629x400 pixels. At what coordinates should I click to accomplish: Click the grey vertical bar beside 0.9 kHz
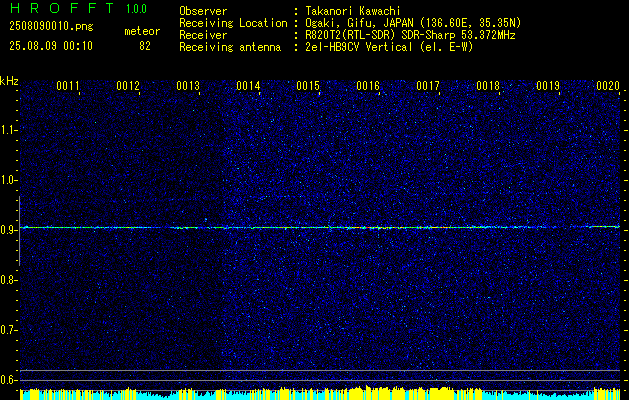coord(19,231)
